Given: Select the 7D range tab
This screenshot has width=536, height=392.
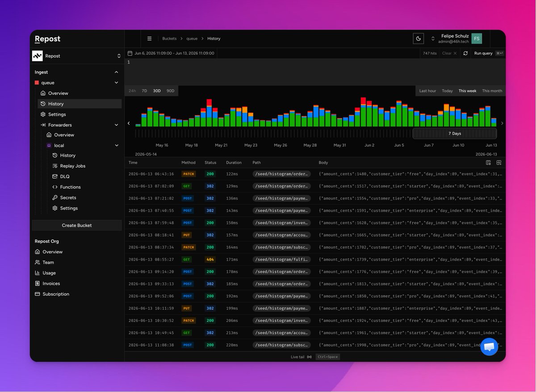Looking at the screenshot, I should [144, 91].
